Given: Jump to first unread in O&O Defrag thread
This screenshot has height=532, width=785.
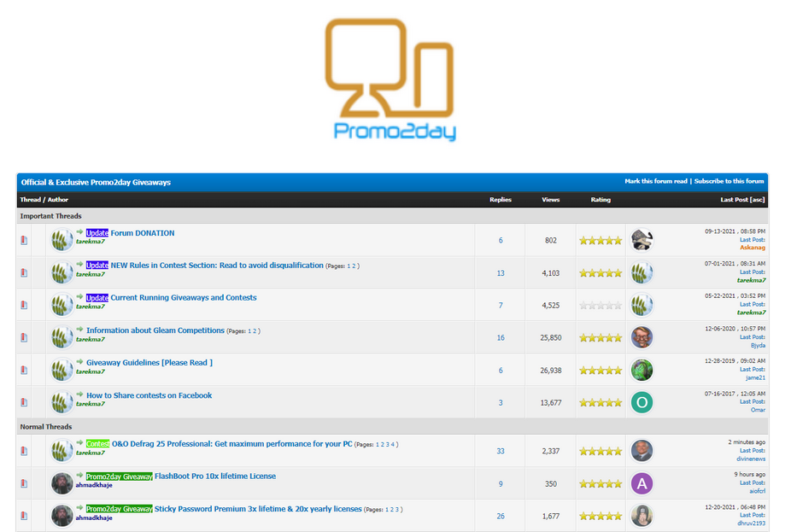Looking at the screenshot, I should click(79, 442).
